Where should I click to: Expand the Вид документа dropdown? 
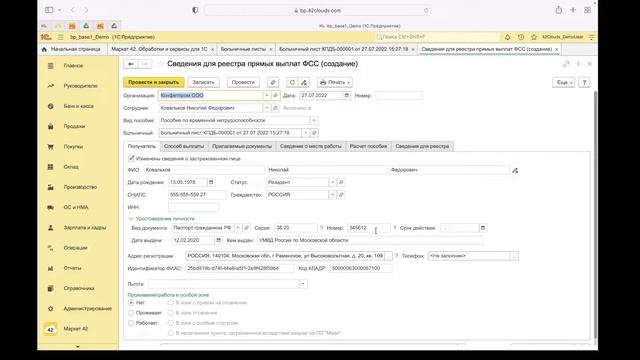coord(238,228)
